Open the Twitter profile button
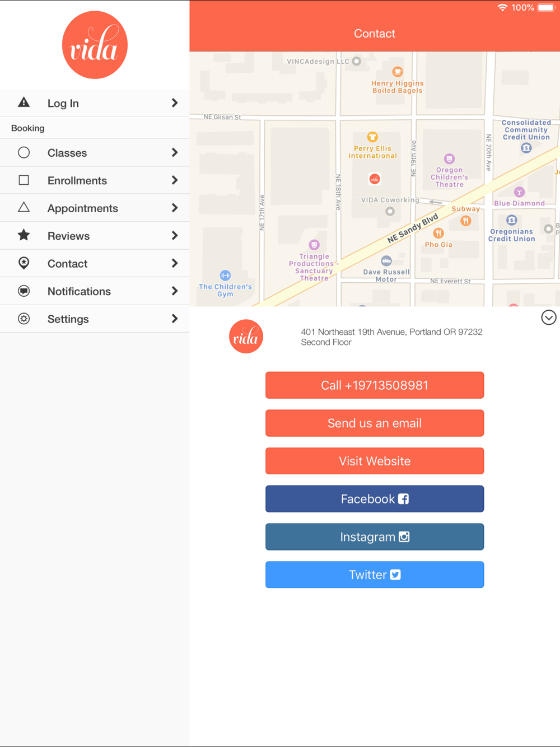The height and width of the screenshot is (747, 560). [375, 575]
